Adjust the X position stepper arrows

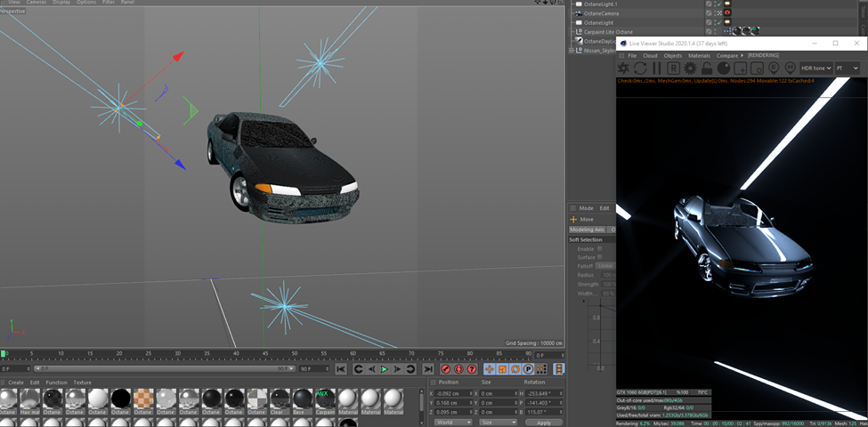470,393
